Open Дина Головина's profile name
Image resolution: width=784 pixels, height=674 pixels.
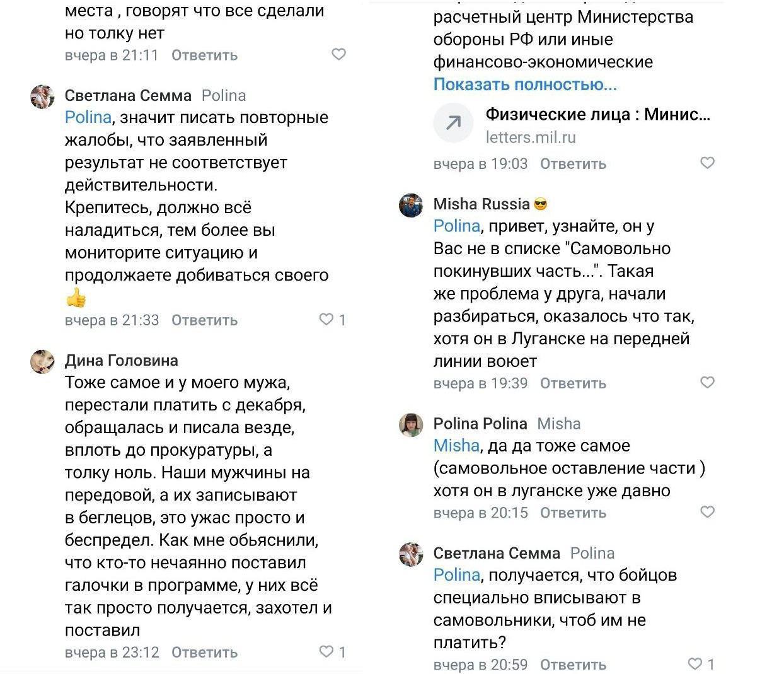(x=122, y=361)
